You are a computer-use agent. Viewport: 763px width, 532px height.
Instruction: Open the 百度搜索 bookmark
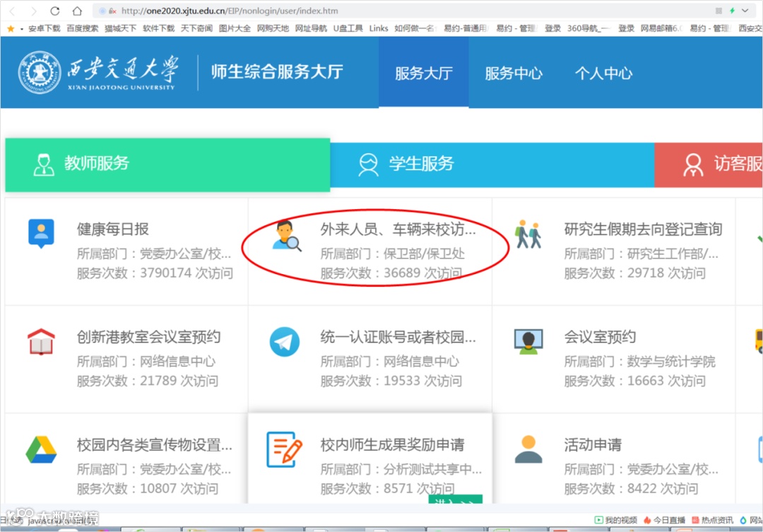[82, 28]
